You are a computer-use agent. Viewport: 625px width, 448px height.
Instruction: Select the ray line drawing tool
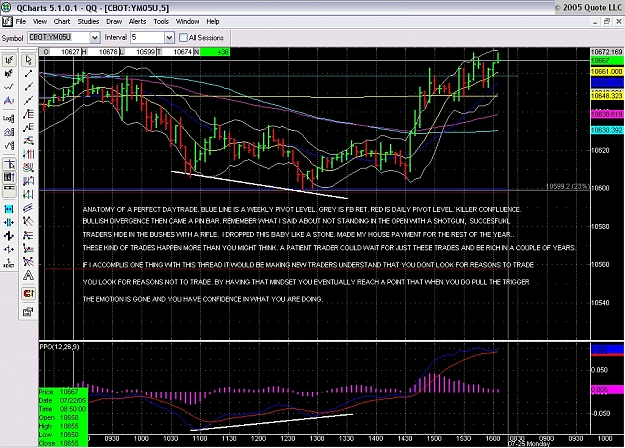coord(28,86)
